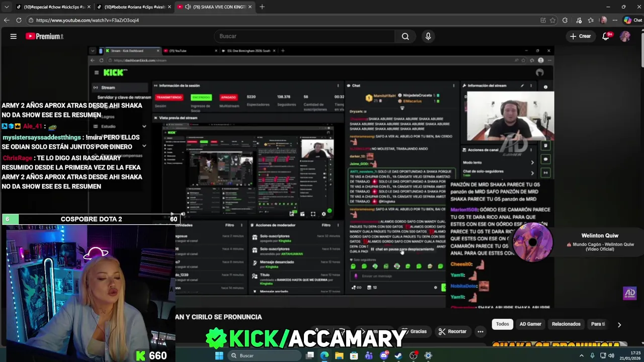Viewport: 644px width, 362px height.
Task: Click the page vertical scrollbar
Action: [641, 50]
